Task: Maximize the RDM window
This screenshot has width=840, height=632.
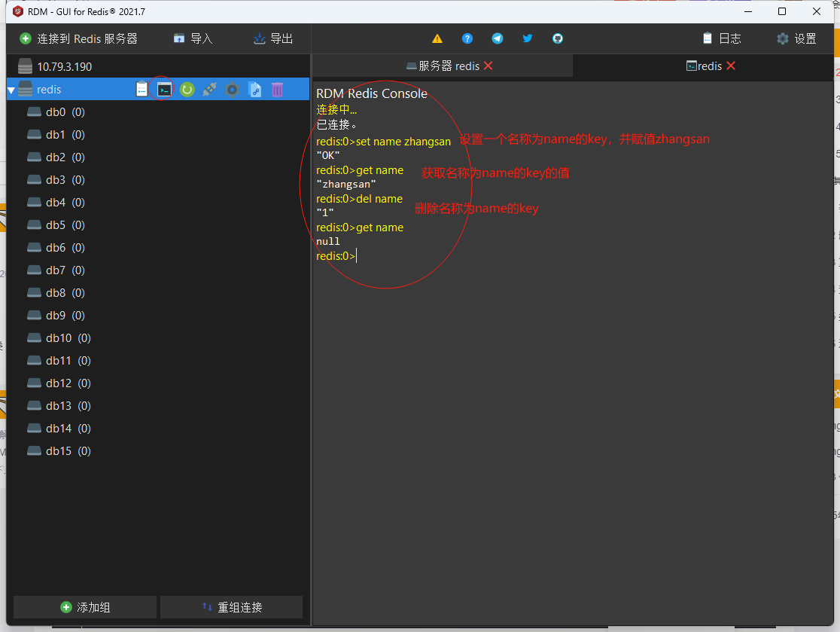Action: click(781, 11)
